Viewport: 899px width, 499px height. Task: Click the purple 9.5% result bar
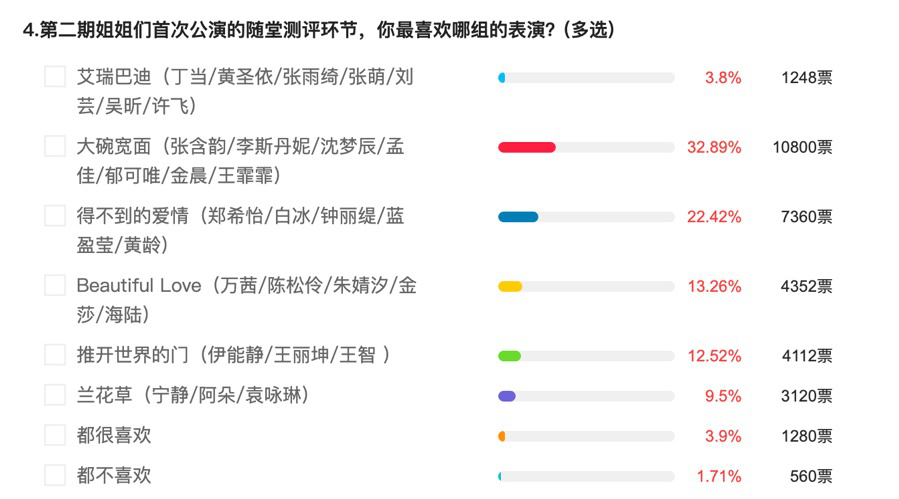coord(587,396)
